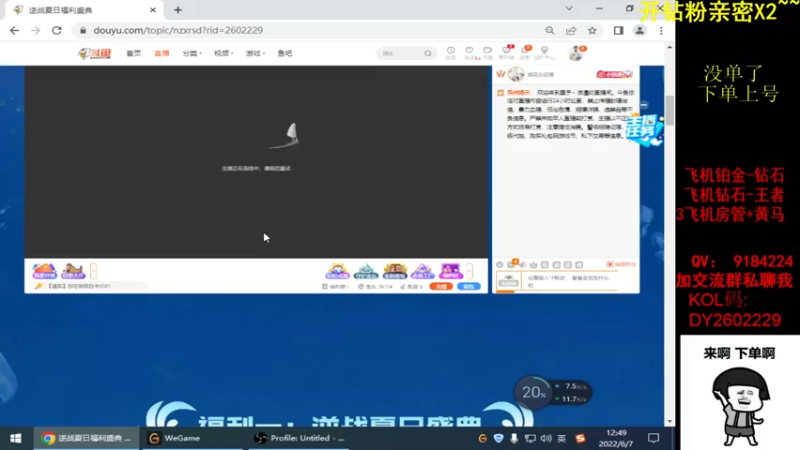Open the Chrome profile icon
800x450 pixels.
[x=639, y=31]
